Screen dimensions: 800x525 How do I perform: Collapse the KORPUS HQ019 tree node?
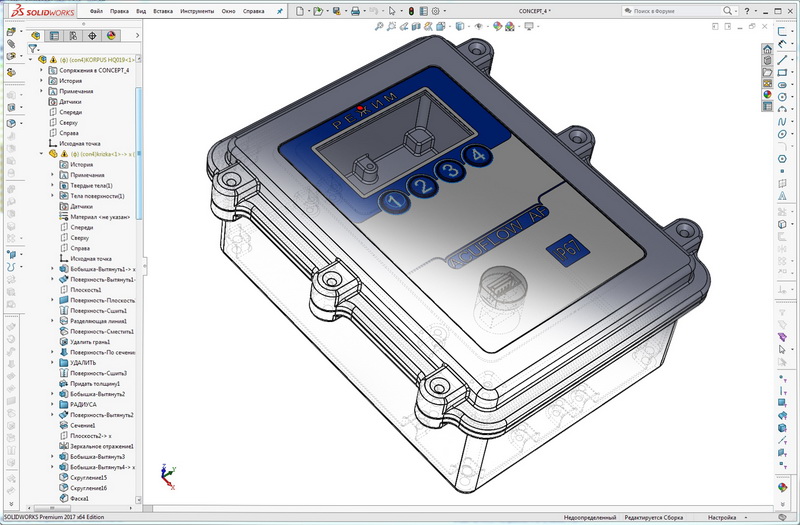(x=30, y=60)
